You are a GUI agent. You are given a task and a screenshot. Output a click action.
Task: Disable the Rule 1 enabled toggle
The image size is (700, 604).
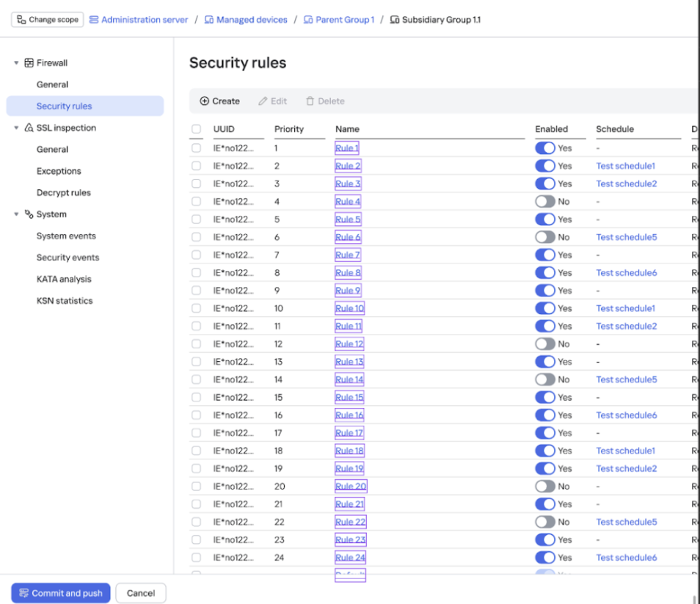pyautogui.click(x=544, y=148)
